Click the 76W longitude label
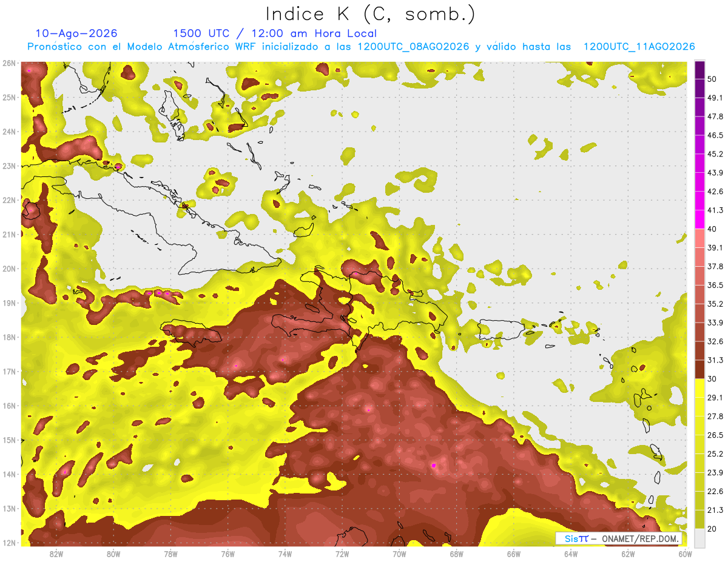Screen dimensions: 728x562 pos(228,554)
